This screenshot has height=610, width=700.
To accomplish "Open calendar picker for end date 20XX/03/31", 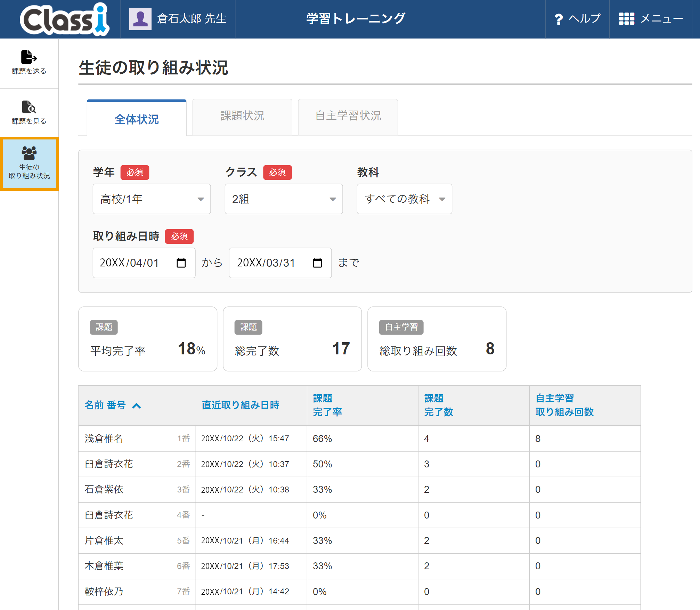I will tap(317, 263).
